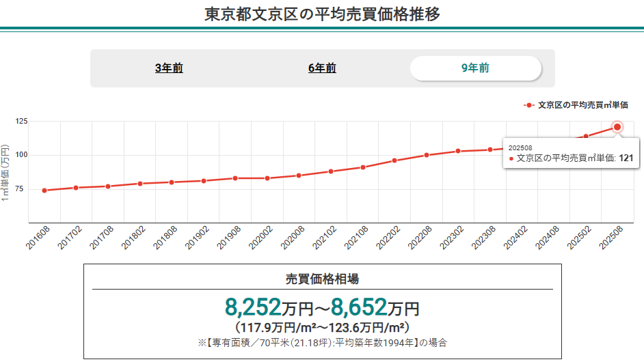
Task: Pick the 201902 data point
Action: coord(204,181)
